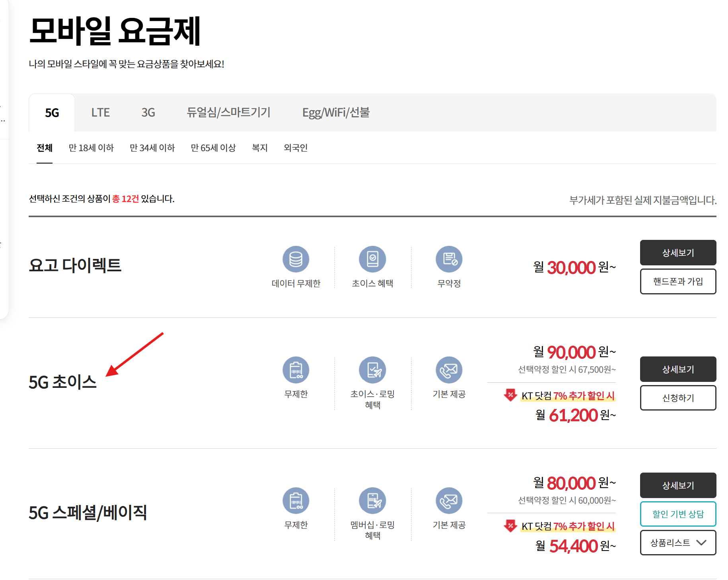This screenshot has width=728, height=580.
Task: Click KT 닷컴 7% 추가 할인 시 in 5G 스페셜/베이직
Action: tap(568, 526)
